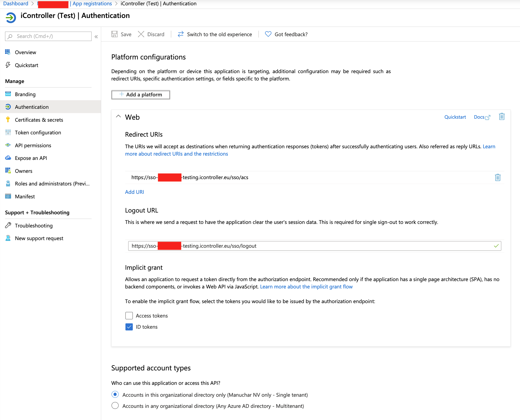This screenshot has height=420, width=520.
Task: Click the Overview grid icon in sidebar
Action: coord(8,52)
